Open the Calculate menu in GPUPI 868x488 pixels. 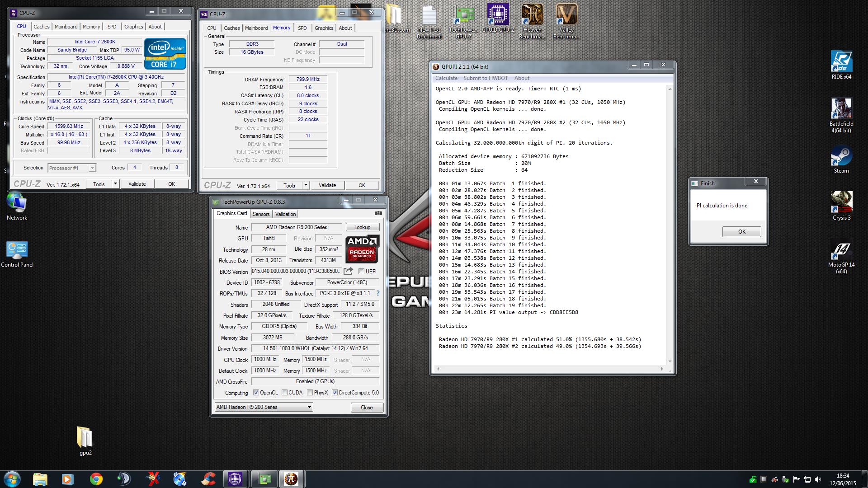(446, 78)
